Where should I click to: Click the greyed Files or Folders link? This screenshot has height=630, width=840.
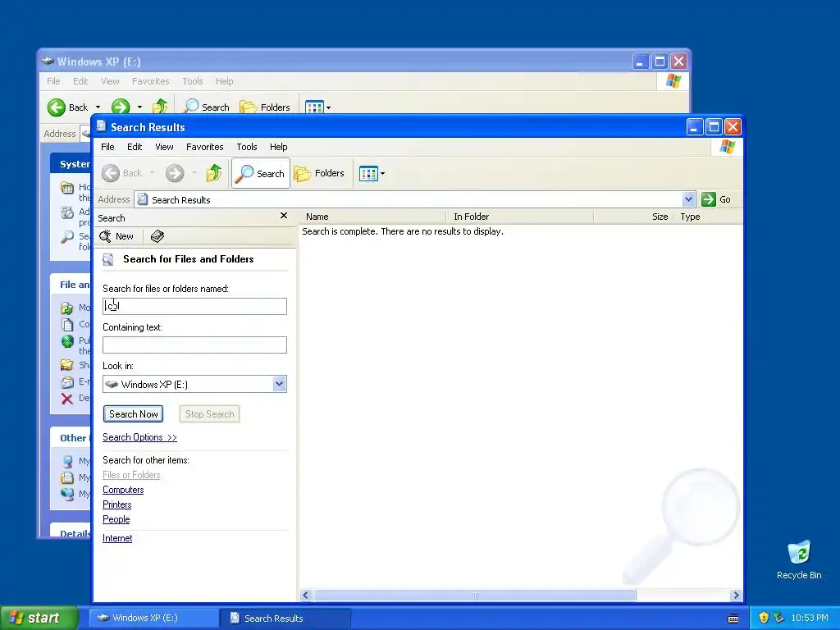(x=131, y=475)
